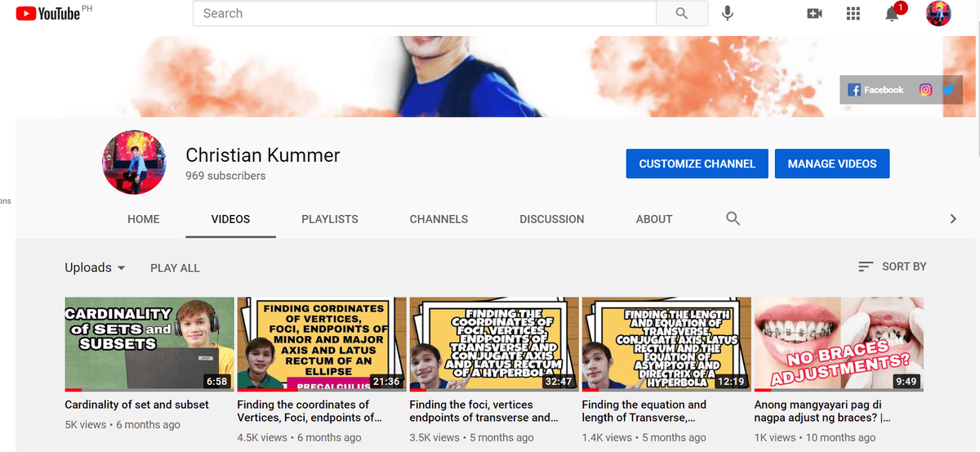Open the Instagram link icon on banner
Viewport: 980px width, 452px height.
pyautogui.click(x=925, y=90)
